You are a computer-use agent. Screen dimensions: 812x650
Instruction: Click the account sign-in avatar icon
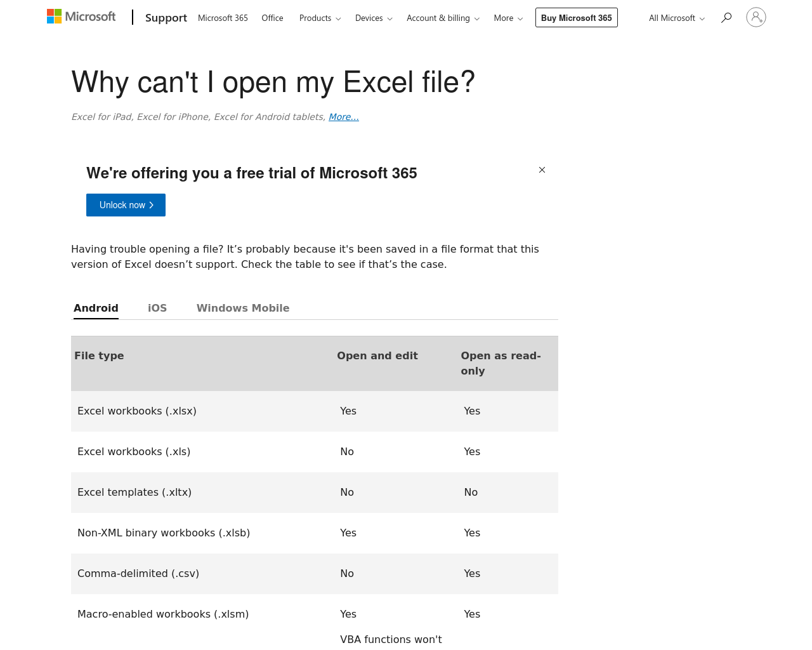pyautogui.click(x=756, y=17)
